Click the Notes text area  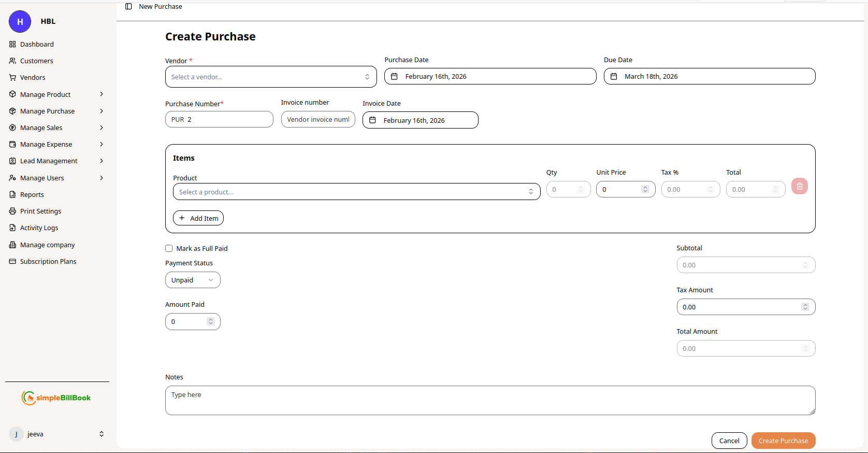point(489,400)
